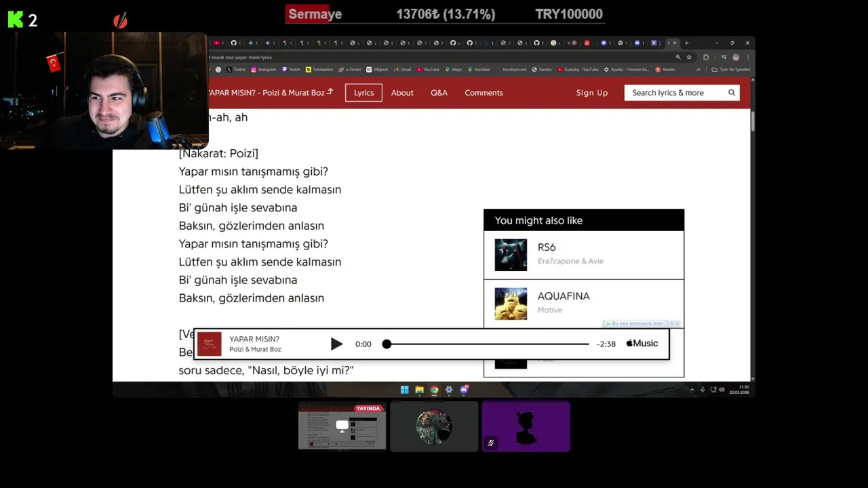Click the zoom icon in address bar
Viewport: 868px width, 488px height.
[678, 58]
